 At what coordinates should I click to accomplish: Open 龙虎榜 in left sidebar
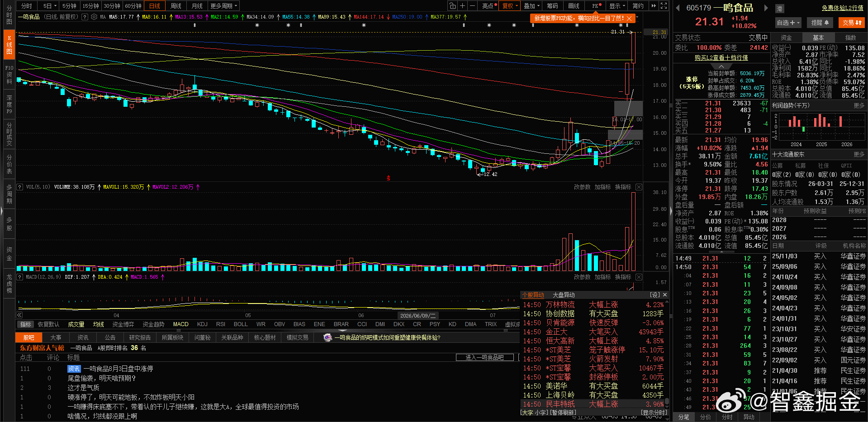point(9,284)
